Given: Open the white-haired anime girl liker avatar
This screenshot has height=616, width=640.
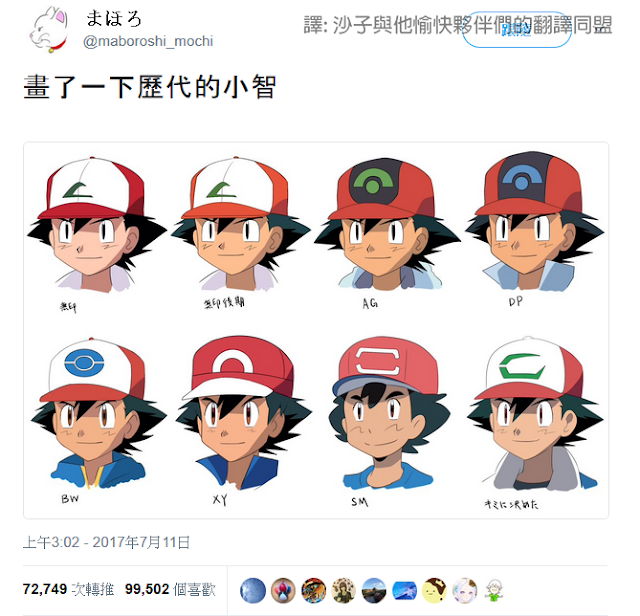Looking at the screenshot, I should point(465,590).
